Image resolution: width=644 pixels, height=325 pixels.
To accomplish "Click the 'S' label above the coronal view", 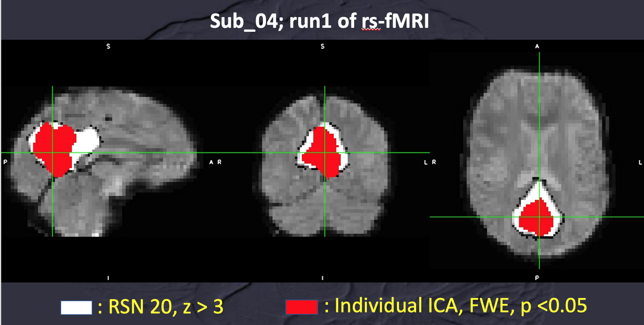I will point(322,46).
